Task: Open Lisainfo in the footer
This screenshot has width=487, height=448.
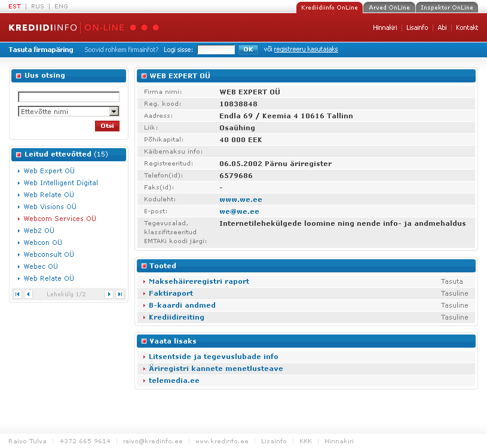Action: (x=274, y=441)
